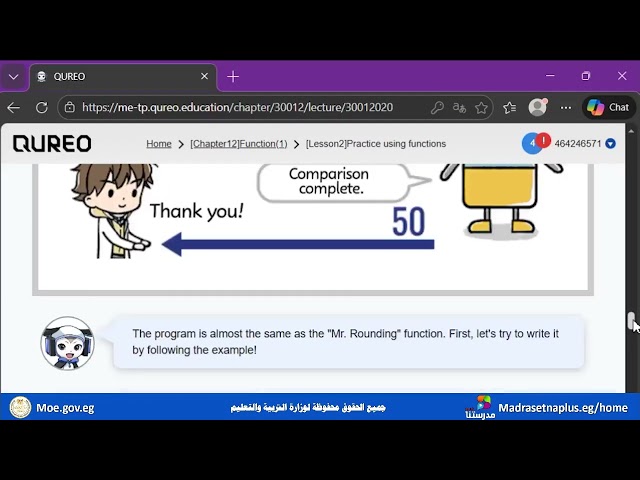Open browser profile avatar

click(x=538, y=107)
